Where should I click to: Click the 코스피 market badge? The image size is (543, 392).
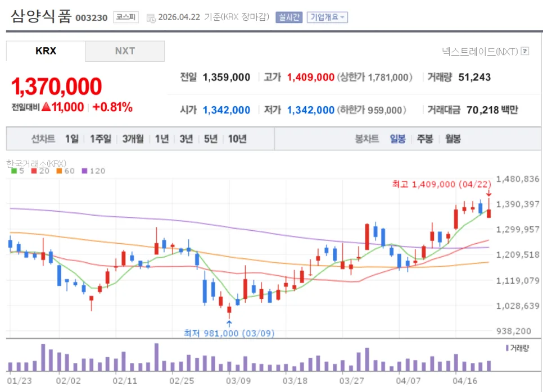click(126, 17)
